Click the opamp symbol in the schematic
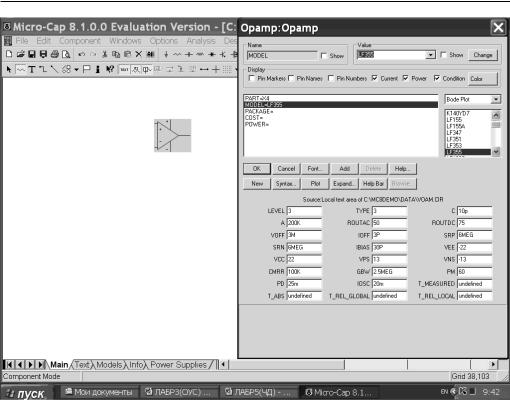Screen dimensions: 510x400 173,136
